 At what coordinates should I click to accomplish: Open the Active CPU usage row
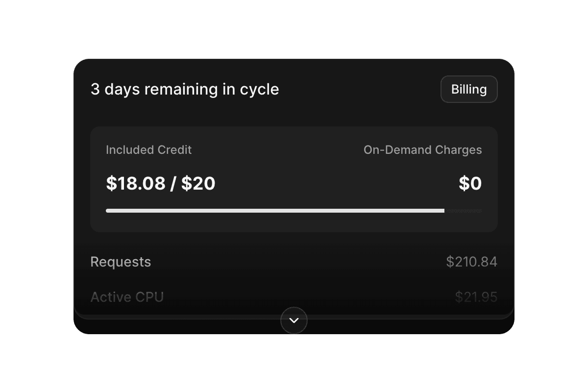tap(127, 297)
